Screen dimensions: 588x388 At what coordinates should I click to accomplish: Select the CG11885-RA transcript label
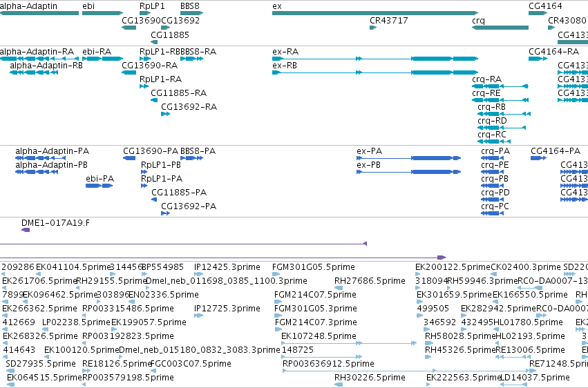(x=178, y=93)
